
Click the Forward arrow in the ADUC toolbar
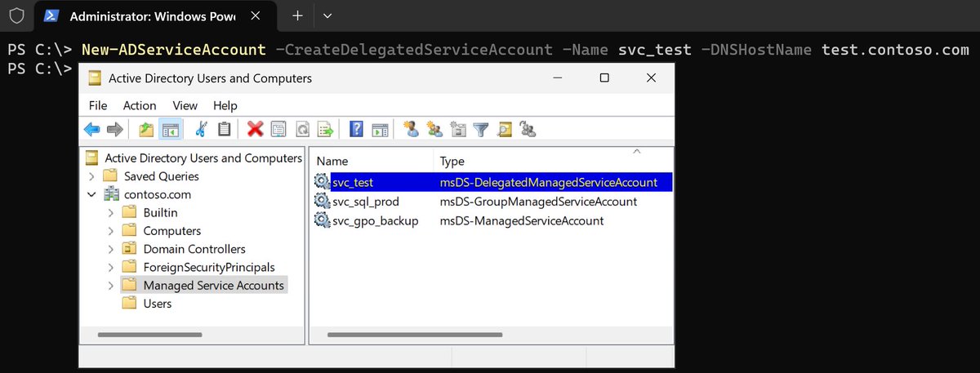point(115,129)
